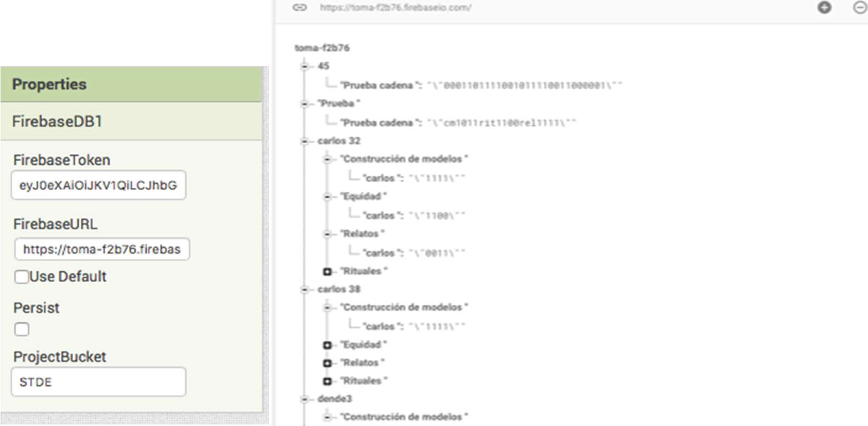Click the plus add icon in the top bar

824,8
